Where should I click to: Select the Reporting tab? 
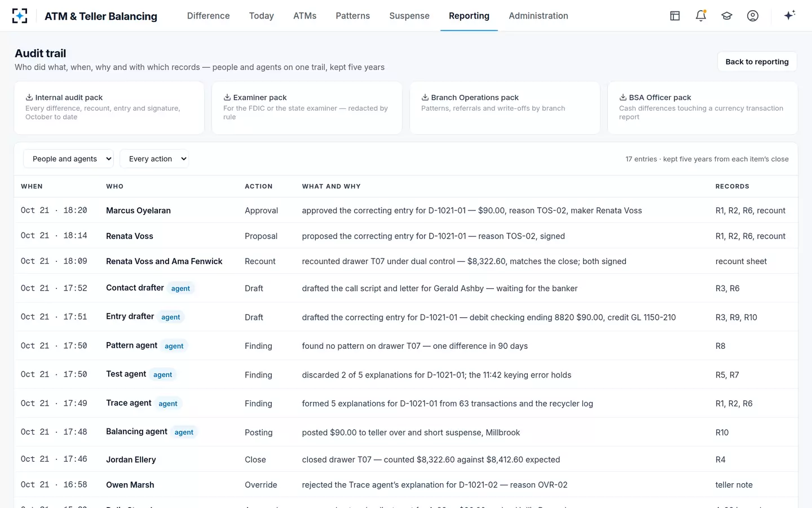(469, 16)
